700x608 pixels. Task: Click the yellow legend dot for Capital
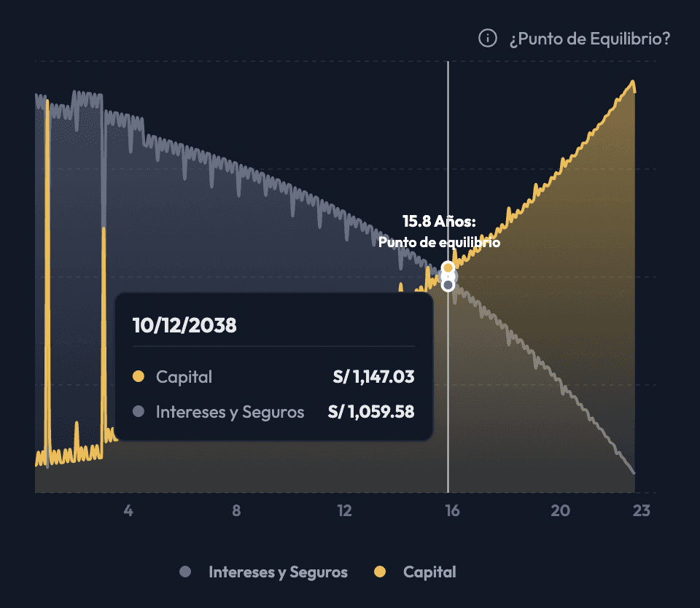point(380,572)
